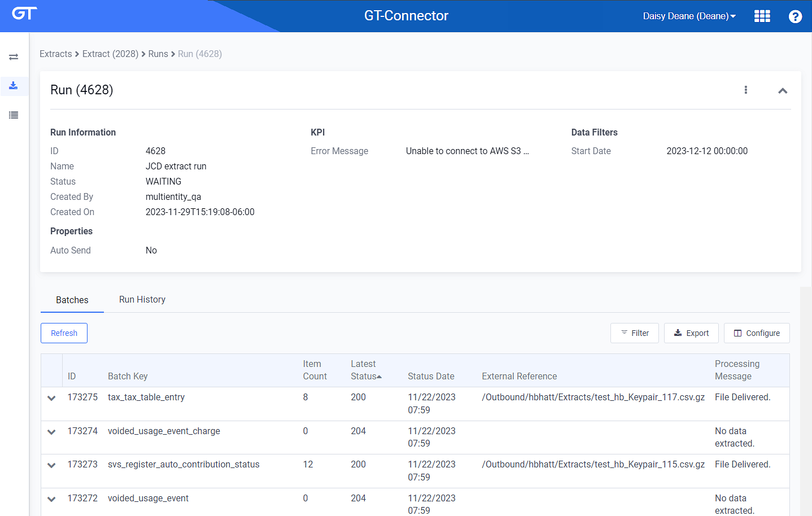Open the Filter button
Viewport: 812px width, 516px height.
click(x=635, y=333)
